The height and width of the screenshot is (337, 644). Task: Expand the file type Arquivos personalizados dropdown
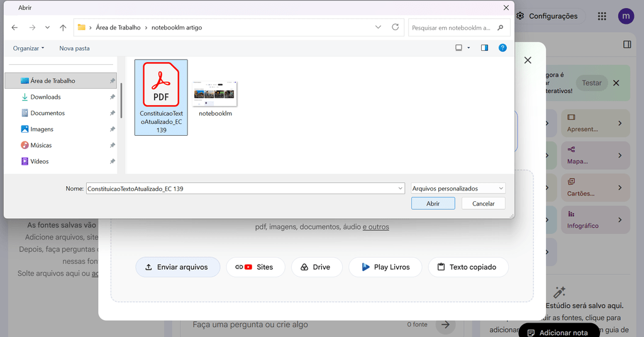point(458,189)
